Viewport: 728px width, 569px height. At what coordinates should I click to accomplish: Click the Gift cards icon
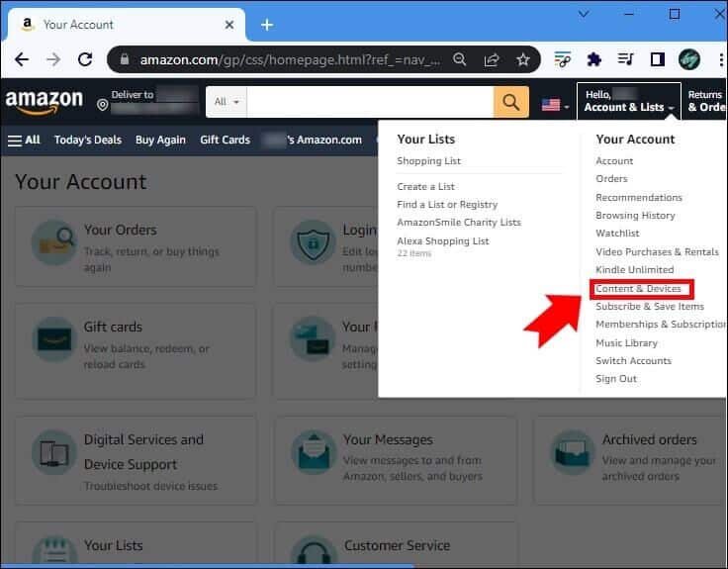pos(54,339)
